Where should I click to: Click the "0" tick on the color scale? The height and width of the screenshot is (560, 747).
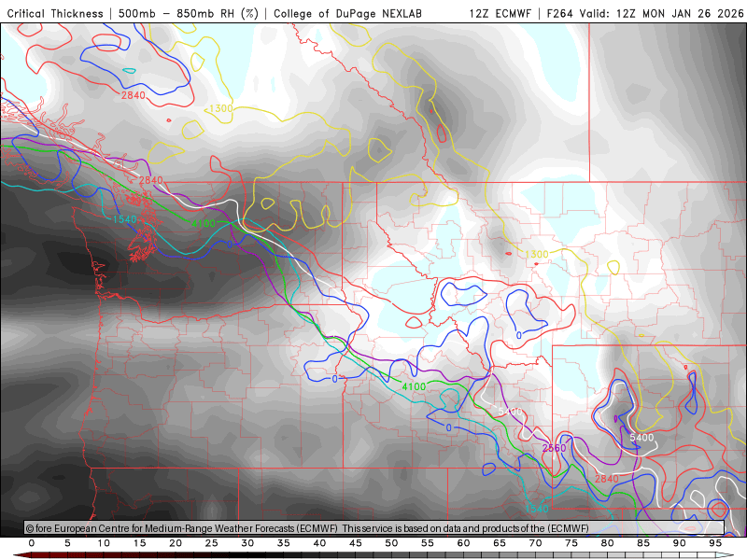32,543
